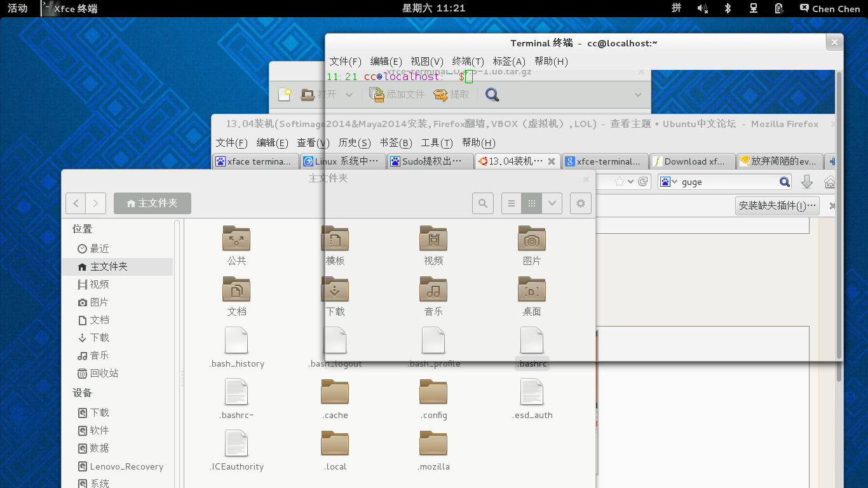
Task: Reload the page in Firefox
Action: pyautogui.click(x=643, y=182)
